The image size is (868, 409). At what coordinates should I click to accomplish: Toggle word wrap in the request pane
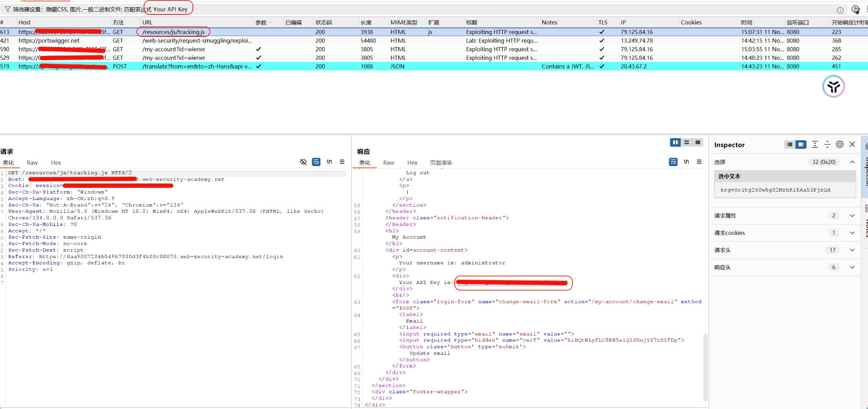316,162
